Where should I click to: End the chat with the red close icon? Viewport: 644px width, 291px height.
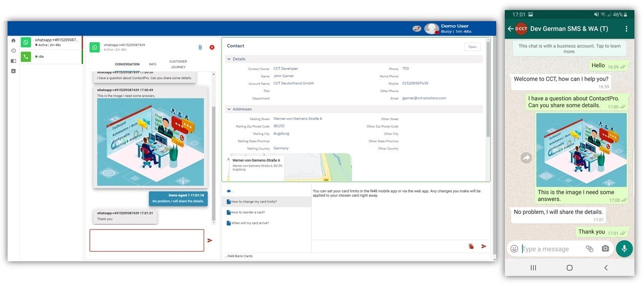click(x=212, y=47)
